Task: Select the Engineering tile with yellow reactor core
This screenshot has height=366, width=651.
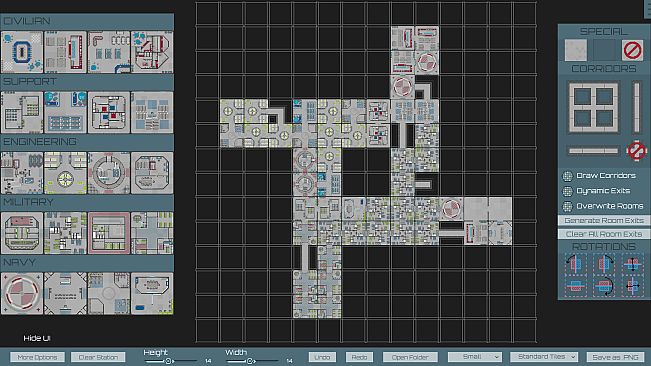Action: (x=65, y=173)
